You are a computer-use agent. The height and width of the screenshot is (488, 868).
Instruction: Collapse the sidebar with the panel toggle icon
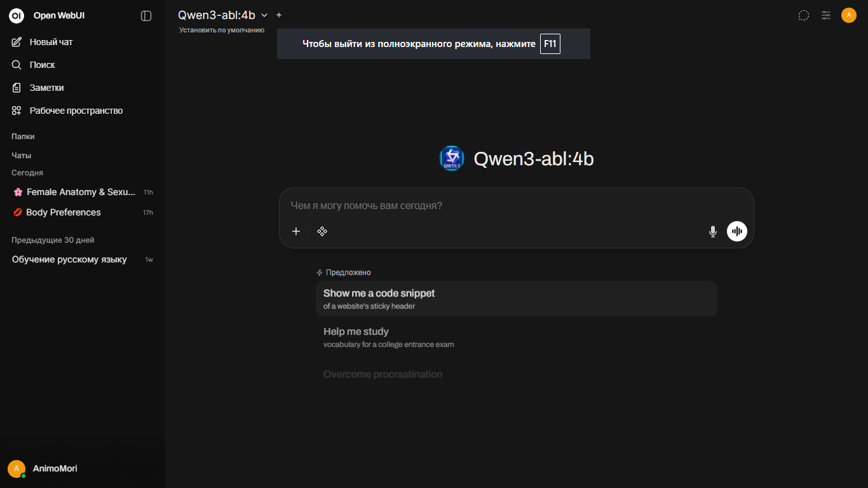[x=146, y=16]
